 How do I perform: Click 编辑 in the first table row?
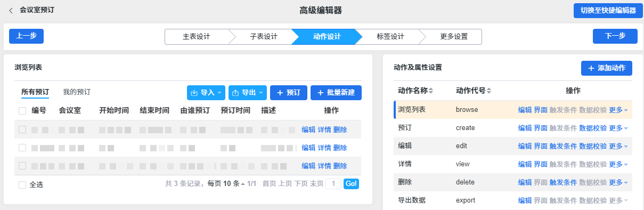(x=308, y=130)
